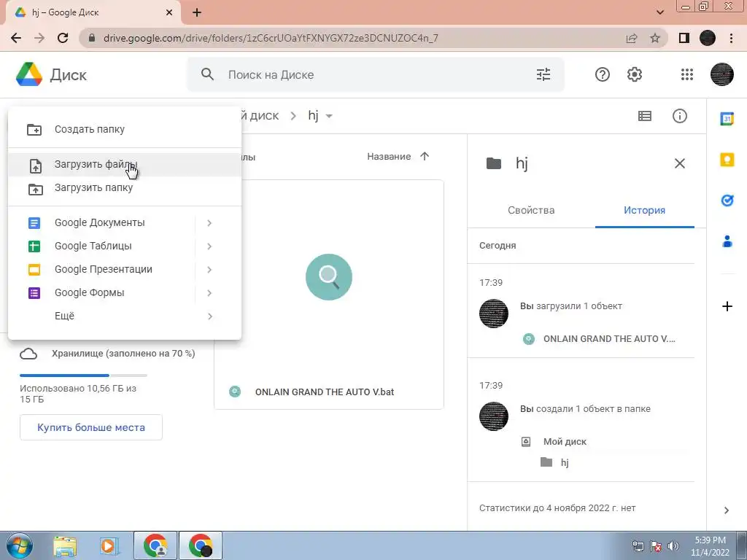Open Google Tasks side panel
This screenshot has height=560, width=747.
(x=727, y=201)
